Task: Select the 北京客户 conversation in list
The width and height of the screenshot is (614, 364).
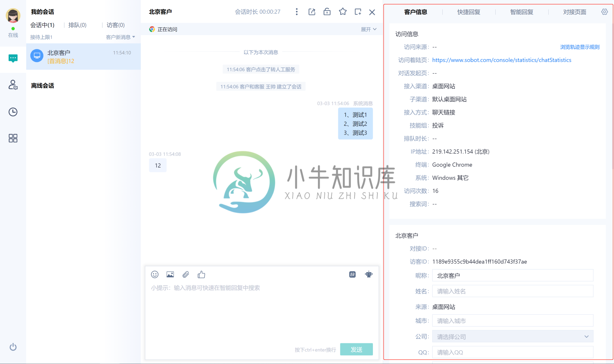Action: (83, 57)
